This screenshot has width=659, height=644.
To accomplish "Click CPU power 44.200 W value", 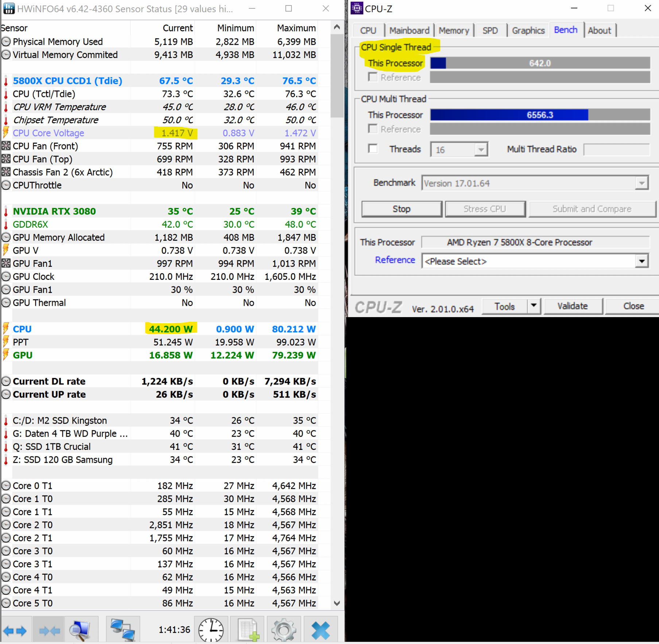I will [x=171, y=329].
